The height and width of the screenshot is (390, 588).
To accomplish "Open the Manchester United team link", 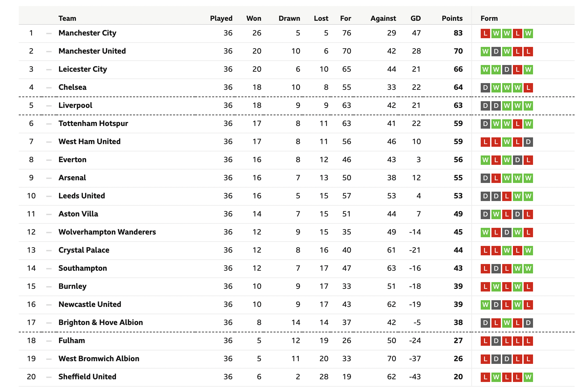I will 92,51.
